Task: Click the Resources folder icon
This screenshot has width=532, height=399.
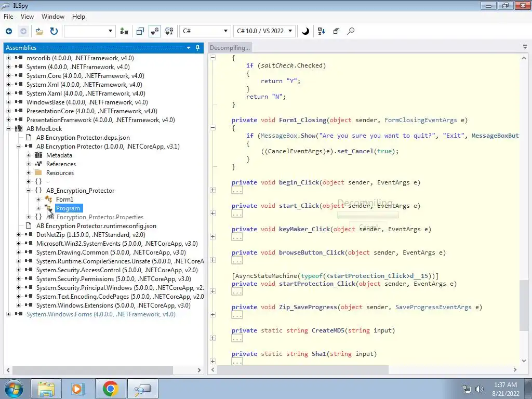Action: pos(38,172)
